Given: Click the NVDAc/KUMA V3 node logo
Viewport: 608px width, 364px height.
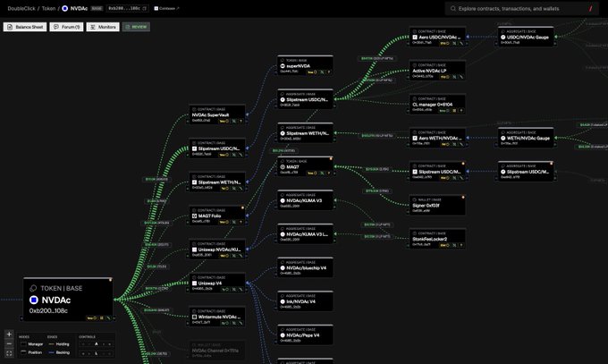Looking at the screenshot, I should (x=283, y=200).
